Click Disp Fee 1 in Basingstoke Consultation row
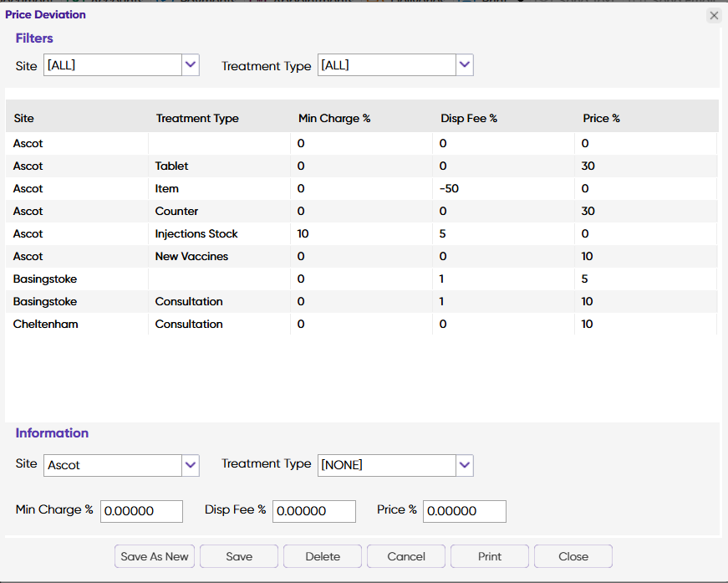728x583 pixels. pyautogui.click(x=441, y=301)
